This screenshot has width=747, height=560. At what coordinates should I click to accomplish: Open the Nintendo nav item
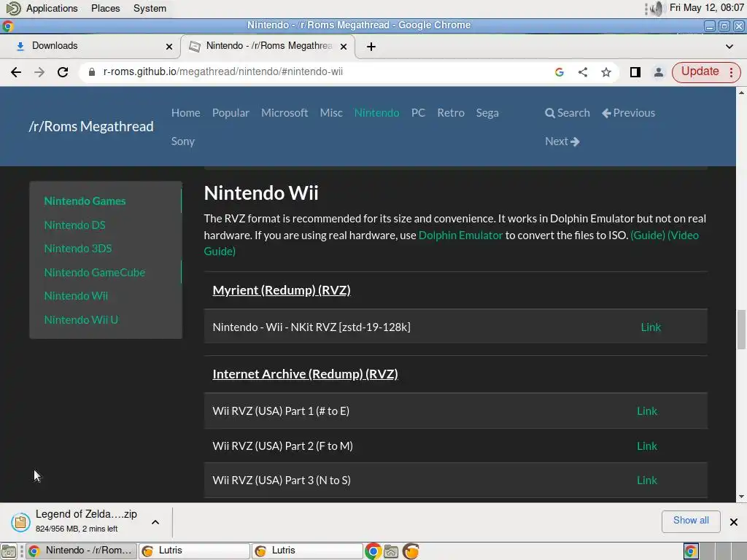pos(376,113)
